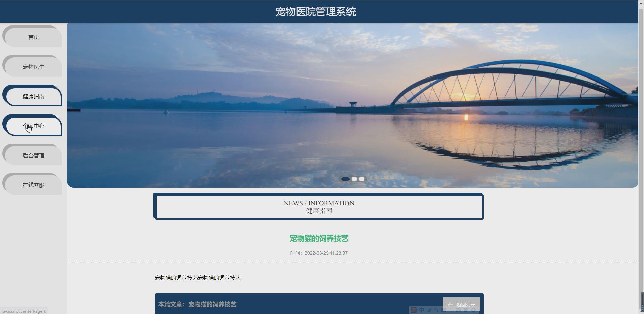Click the 返回列表 button

[x=462, y=305]
